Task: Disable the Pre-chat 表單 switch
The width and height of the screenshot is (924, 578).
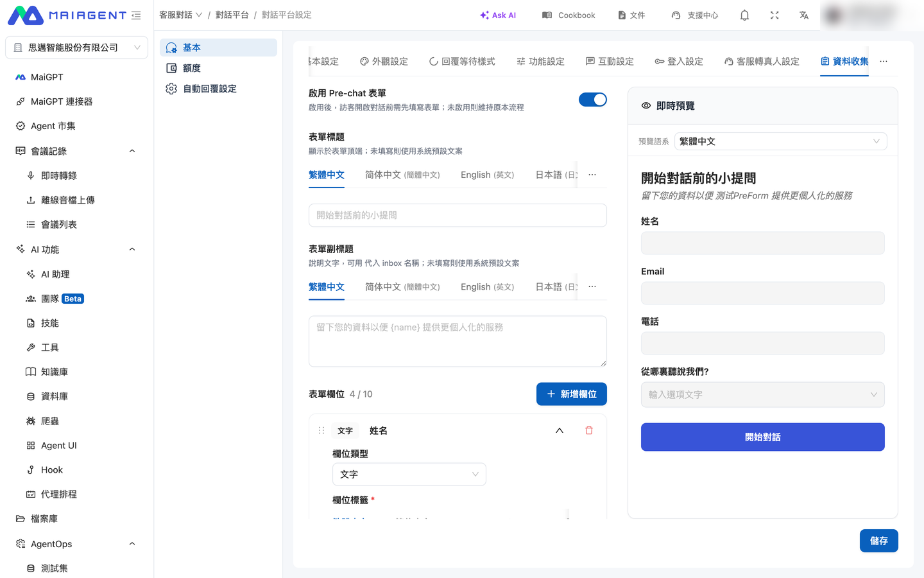Action: 593,100
